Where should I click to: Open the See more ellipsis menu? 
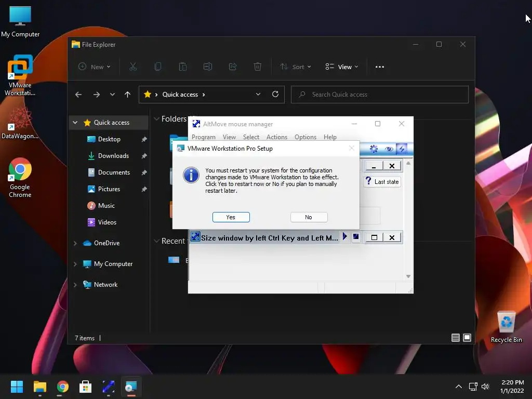pyautogui.click(x=380, y=67)
